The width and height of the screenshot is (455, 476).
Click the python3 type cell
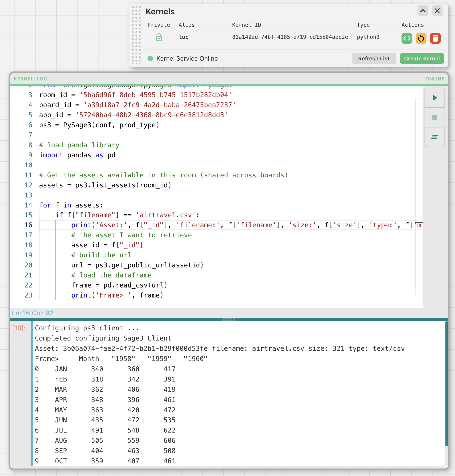[x=368, y=37]
